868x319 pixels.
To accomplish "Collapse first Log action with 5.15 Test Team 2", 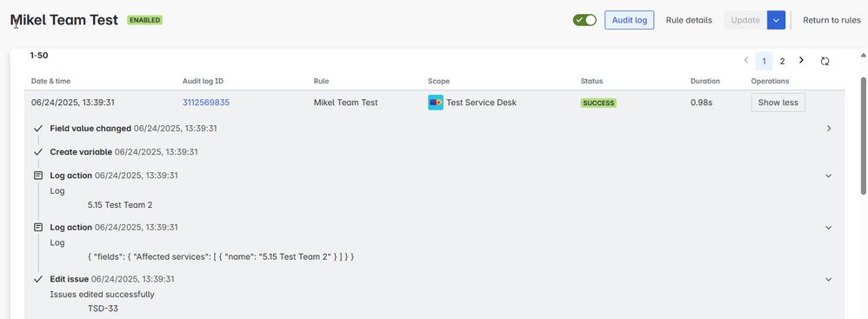I will tap(829, 176).
